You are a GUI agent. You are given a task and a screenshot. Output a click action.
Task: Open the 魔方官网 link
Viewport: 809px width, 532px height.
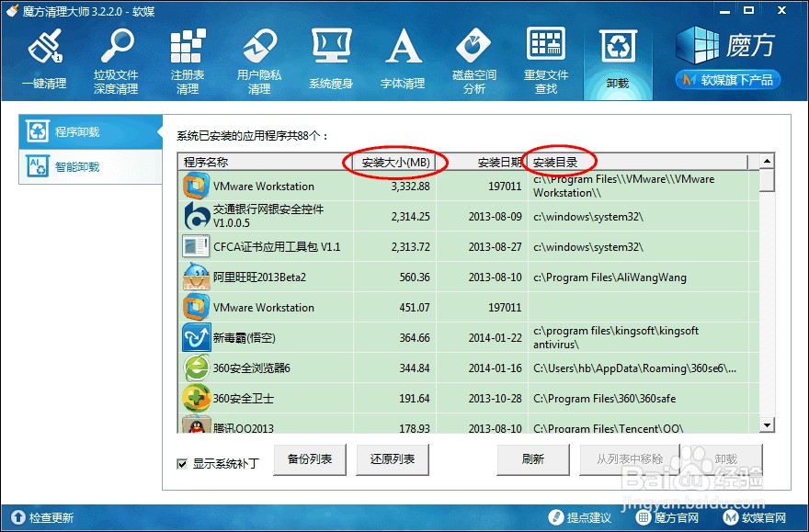(x=667, y=517)
